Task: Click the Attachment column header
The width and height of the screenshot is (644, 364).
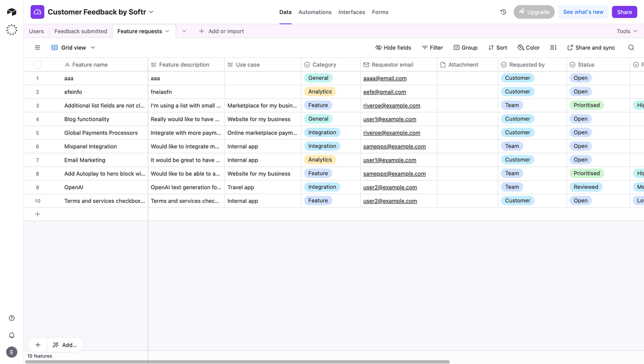Action: click(467, 65)
